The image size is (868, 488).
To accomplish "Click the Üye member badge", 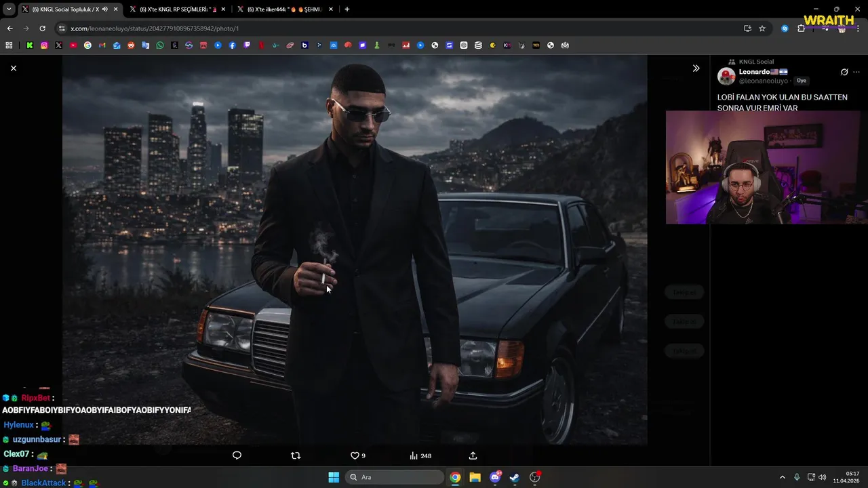I will pyautogui.click(x=802, y=81).
